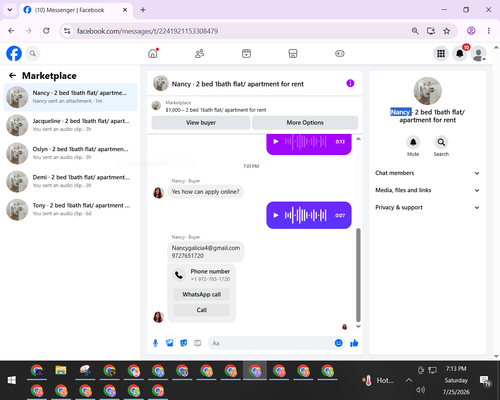The image size is (500, 400).
Task: Open the Friends icon in top navigation
Action: pyautogui.click(x=200, y=53)
